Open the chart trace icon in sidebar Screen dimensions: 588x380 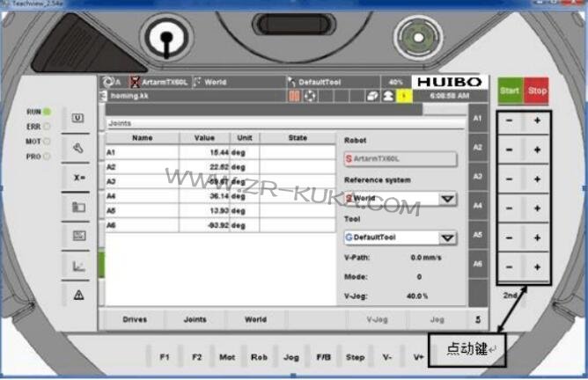(77, 265)
